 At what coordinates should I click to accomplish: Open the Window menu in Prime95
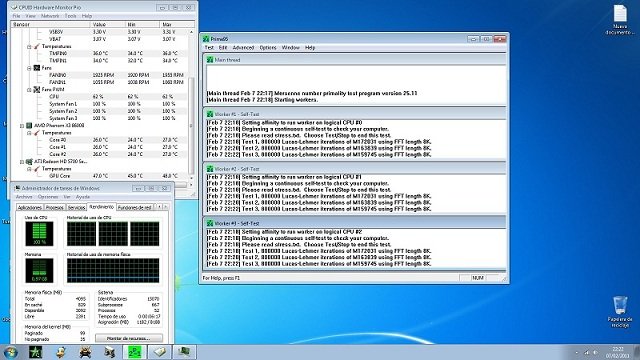pos(291,48)
